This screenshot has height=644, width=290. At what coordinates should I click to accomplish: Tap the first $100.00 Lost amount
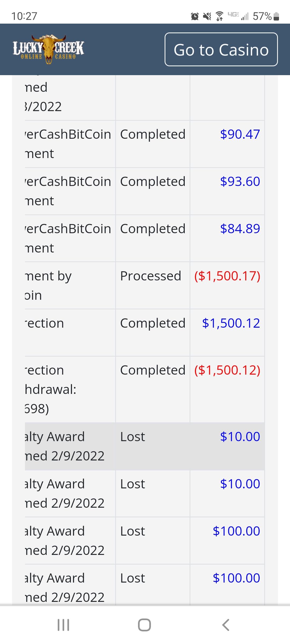pos(236,531)
